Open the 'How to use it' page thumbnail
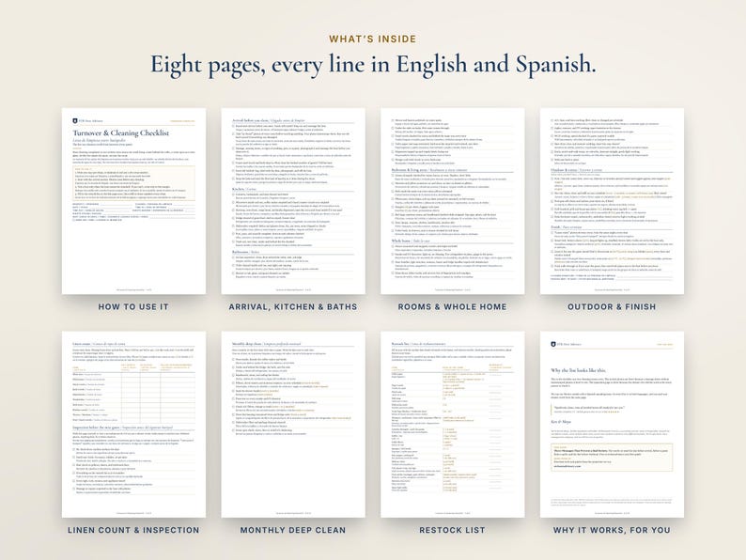The height and width of the screenshot is (560, 746). (133, 201)
